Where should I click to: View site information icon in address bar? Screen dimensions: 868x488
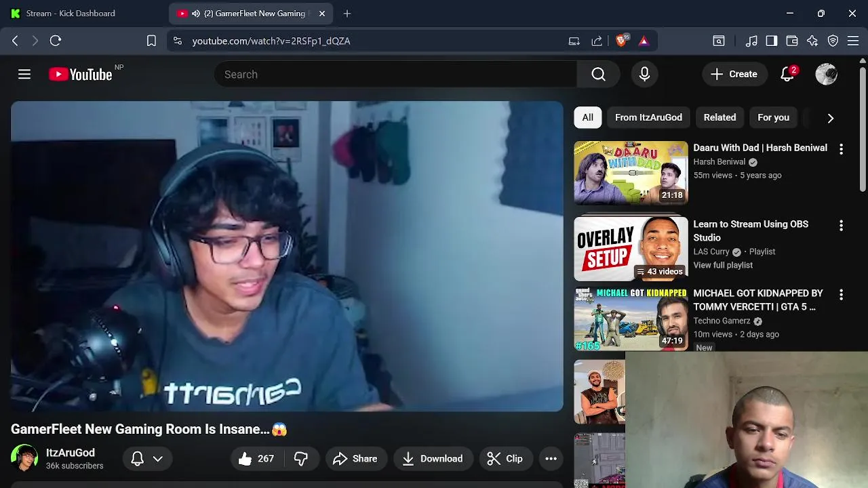point(178,41)
